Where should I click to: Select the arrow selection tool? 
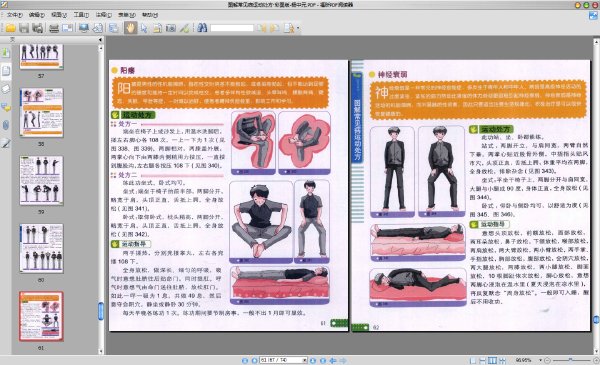click(x=144, y=28)
